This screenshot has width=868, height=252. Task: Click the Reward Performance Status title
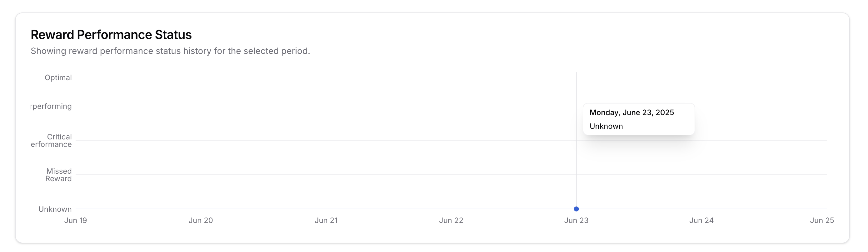(x=111, y=35)
